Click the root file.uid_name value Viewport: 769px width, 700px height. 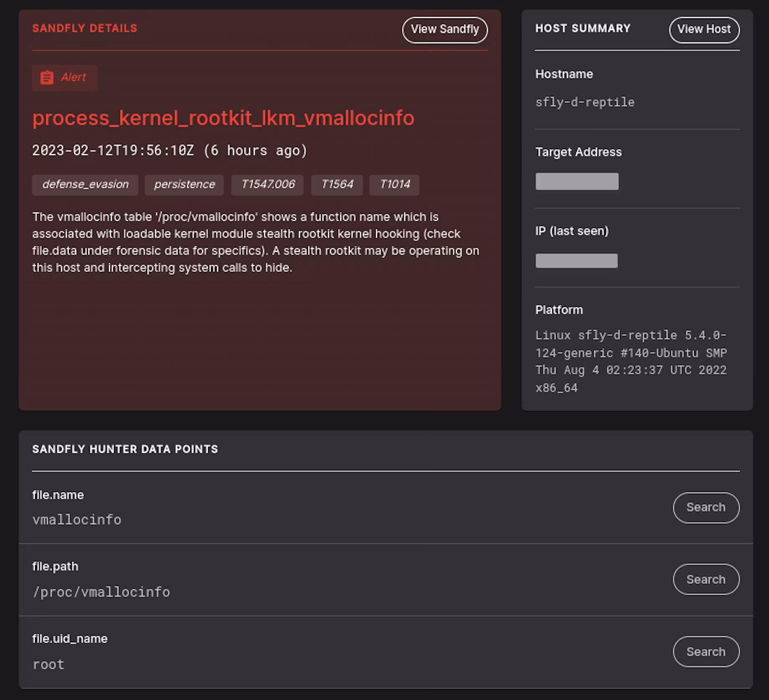[48, 664]
